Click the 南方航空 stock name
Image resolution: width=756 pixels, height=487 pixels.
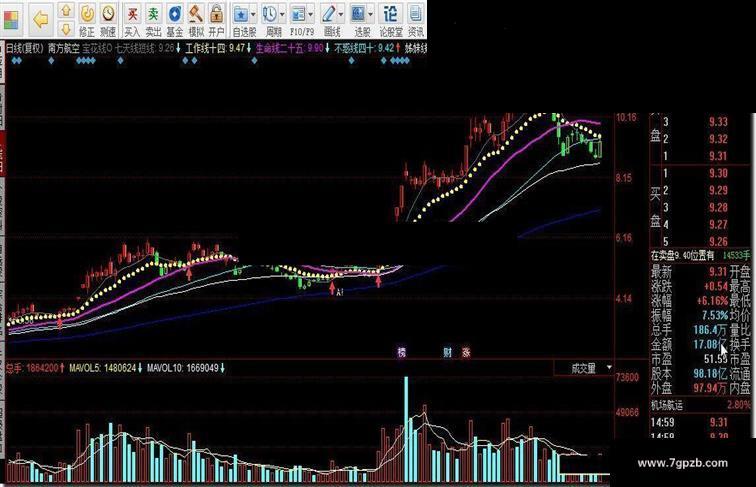[64, 48]
